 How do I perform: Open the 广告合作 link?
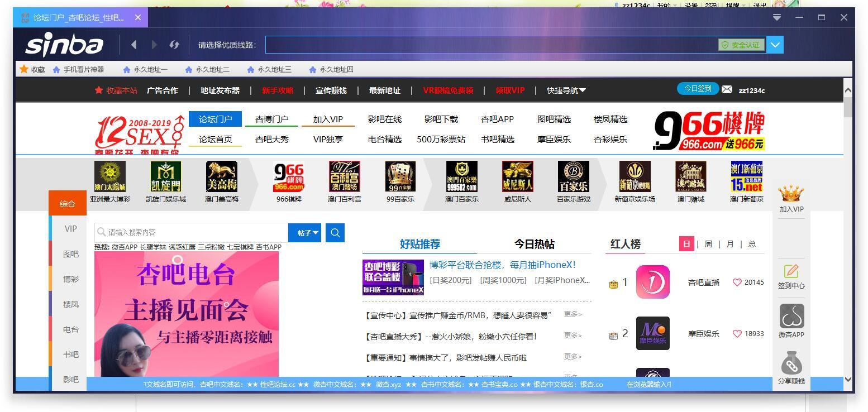click(x=163, y=90)
